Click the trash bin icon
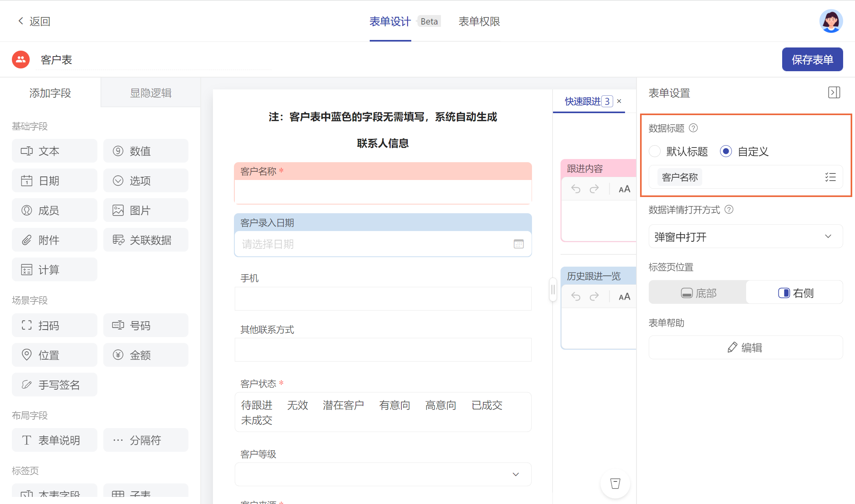 [x=615, y=483]
